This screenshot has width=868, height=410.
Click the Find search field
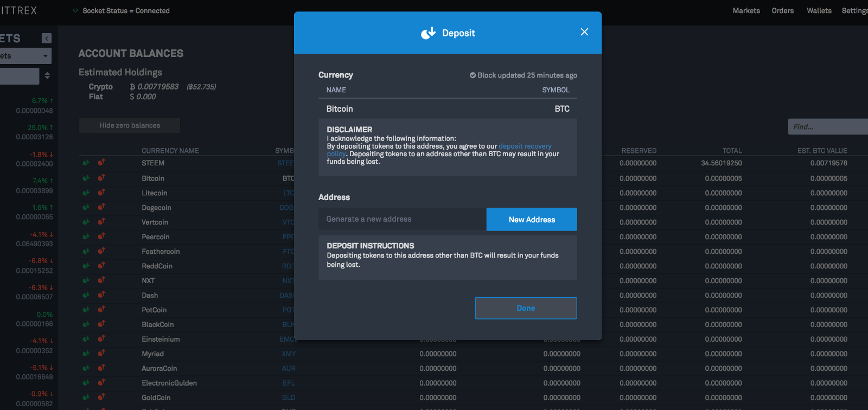click(x=828, y=127)
